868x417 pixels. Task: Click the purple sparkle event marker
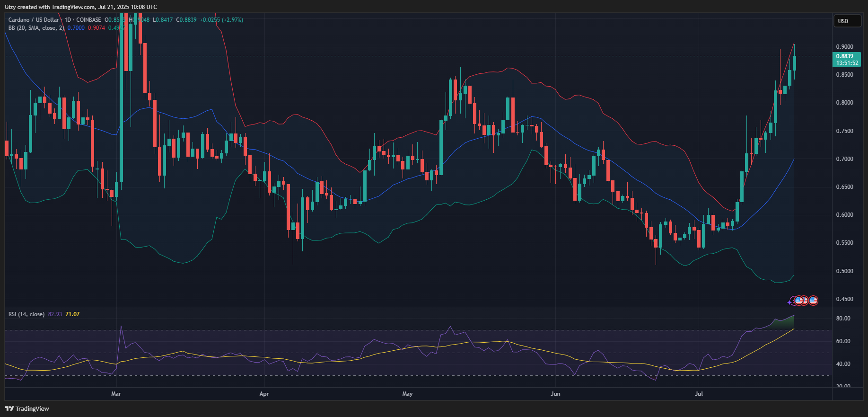pos(790,302)
